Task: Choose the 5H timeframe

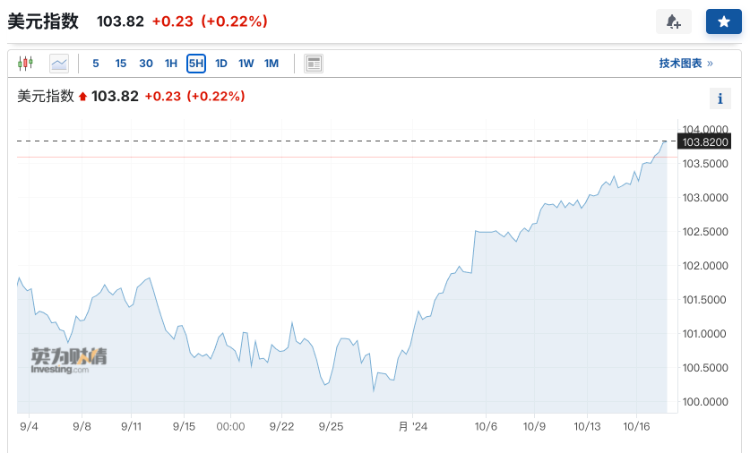Action: [196, 63]
